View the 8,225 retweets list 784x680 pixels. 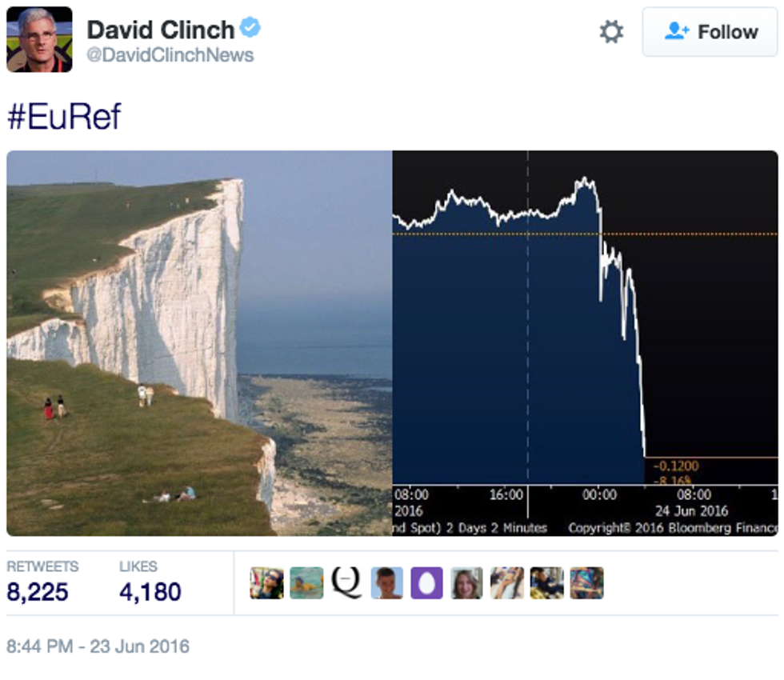click(x=38, y=592)
